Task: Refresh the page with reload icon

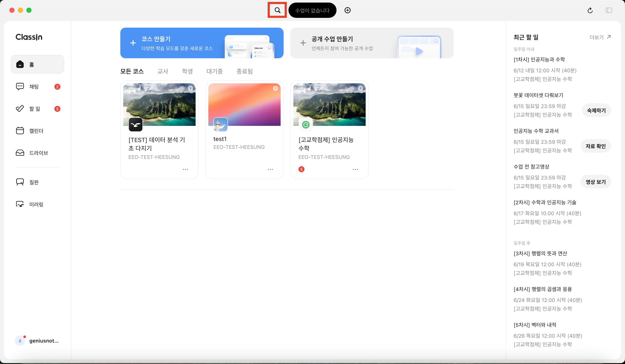Action: [590, 10]
